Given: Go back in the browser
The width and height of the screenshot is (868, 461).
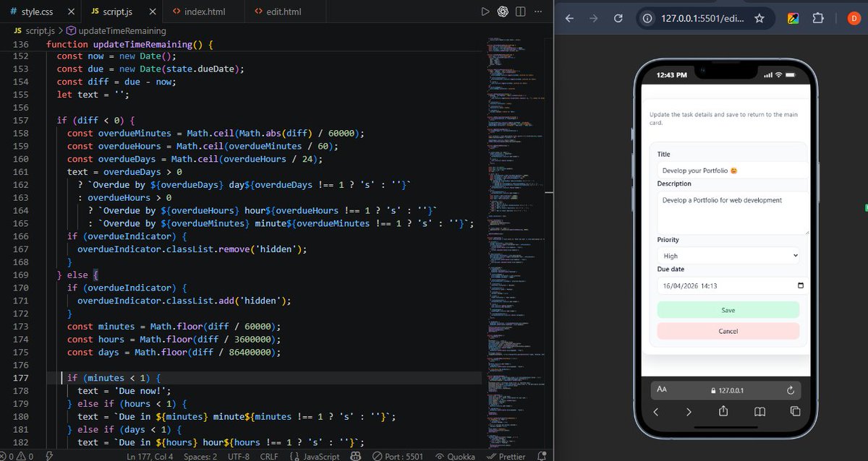Looking at the screenshot, I should [570, 19].
